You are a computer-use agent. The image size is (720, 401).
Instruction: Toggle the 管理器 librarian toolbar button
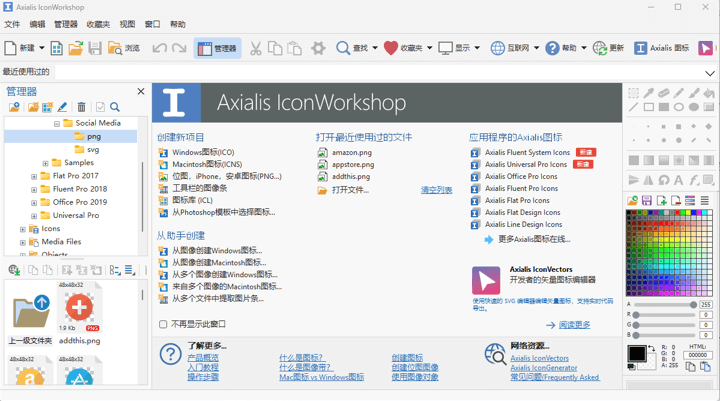[217, 48]
